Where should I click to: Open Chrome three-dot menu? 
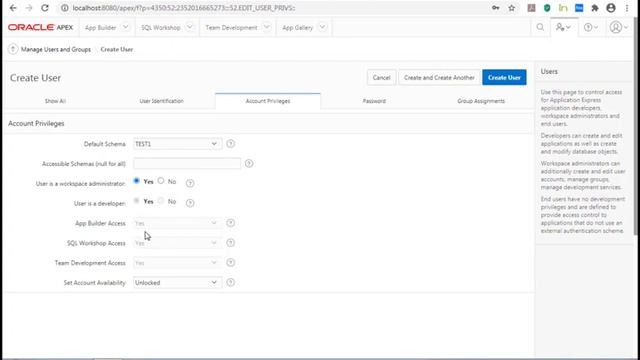tap(627, 8)
